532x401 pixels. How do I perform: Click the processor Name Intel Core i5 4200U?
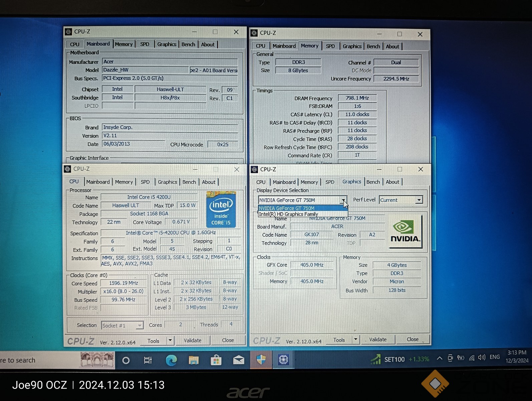point(149,197)
